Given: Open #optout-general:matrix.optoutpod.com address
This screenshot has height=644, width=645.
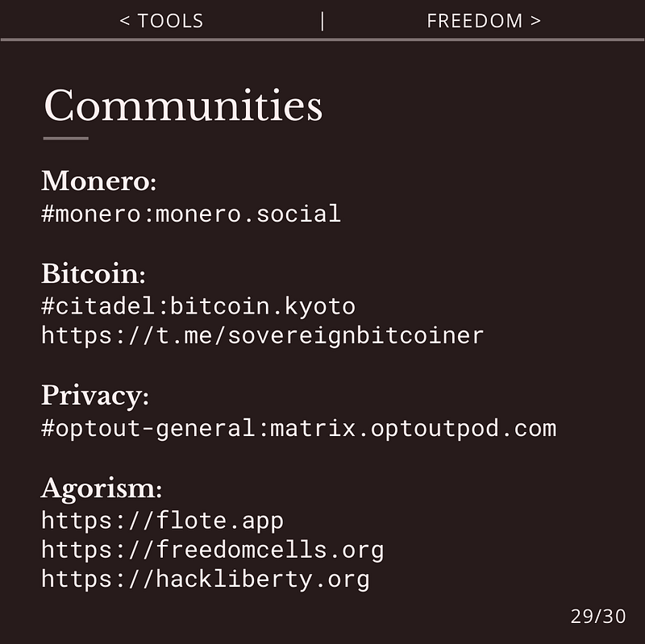Looking at the screenshot, I should (x=298, y=429).
